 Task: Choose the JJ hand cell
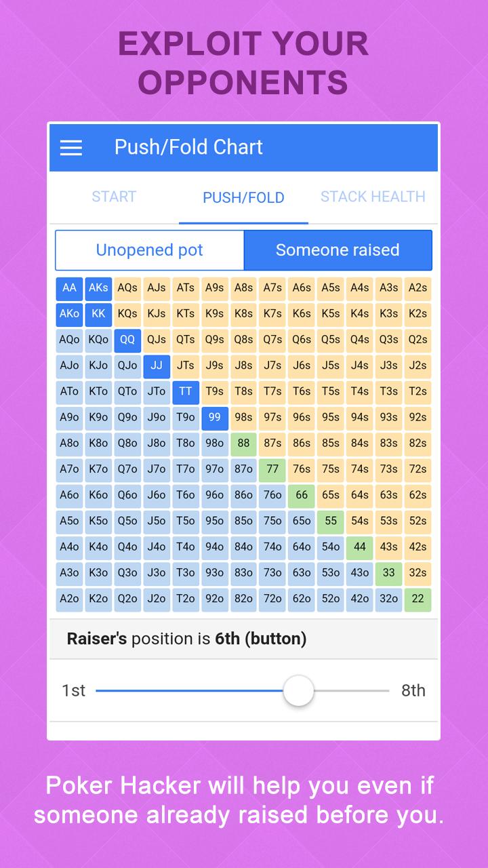157,366
